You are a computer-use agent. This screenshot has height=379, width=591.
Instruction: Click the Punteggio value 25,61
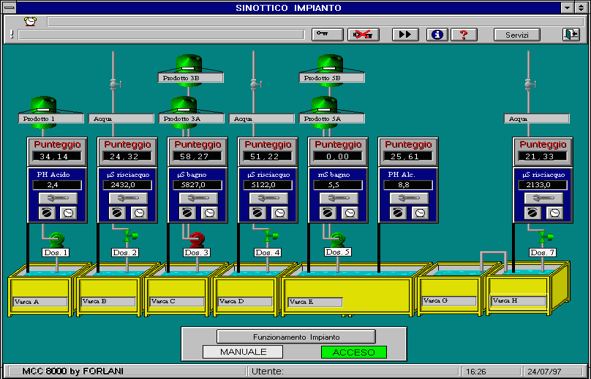pyautogui.click(x=407, y=156)
